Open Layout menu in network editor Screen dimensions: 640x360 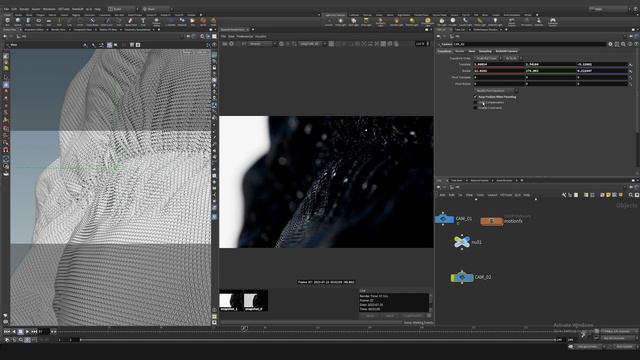pyautogui.click(x=492, y=195)
